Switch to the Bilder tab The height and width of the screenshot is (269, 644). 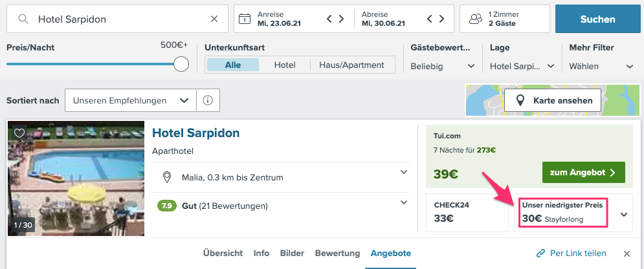tap(292, 253)
